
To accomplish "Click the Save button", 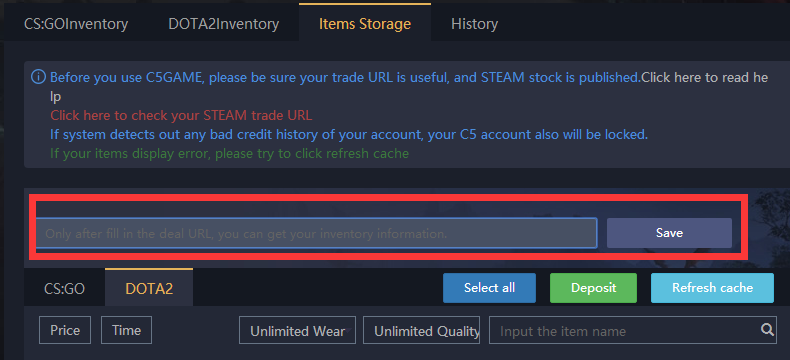I will 669,233.
